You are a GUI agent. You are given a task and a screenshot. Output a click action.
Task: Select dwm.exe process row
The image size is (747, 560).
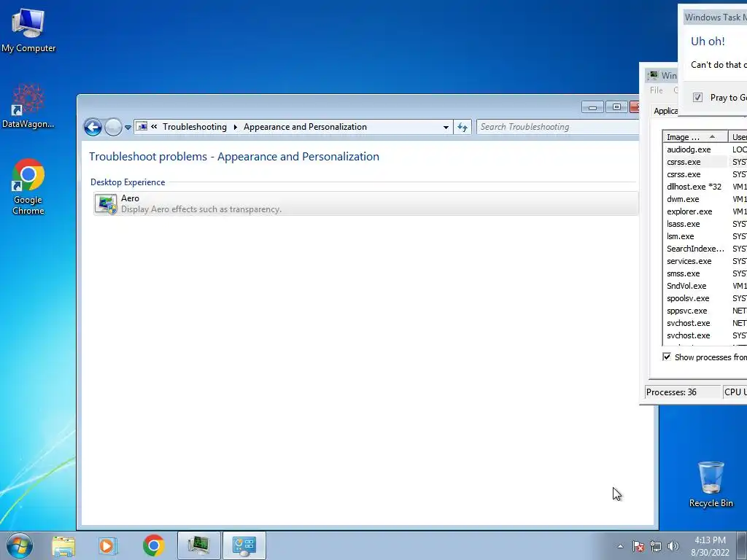click(705, 199)
